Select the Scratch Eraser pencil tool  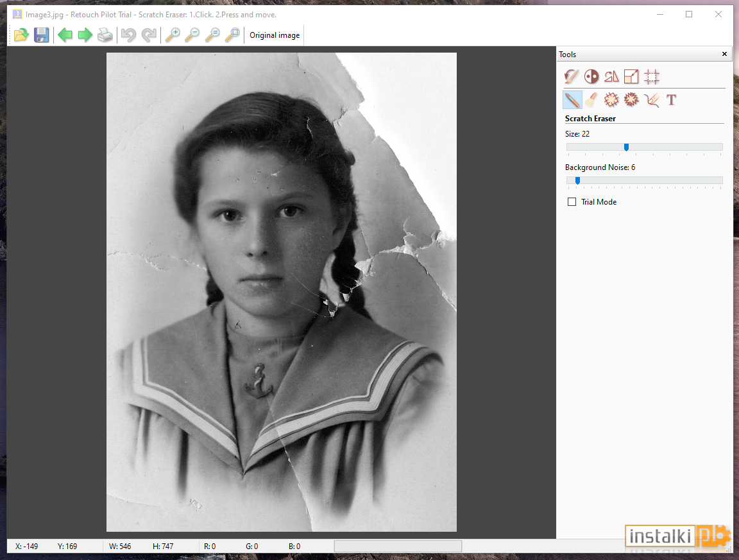click(x=572, y=100)
